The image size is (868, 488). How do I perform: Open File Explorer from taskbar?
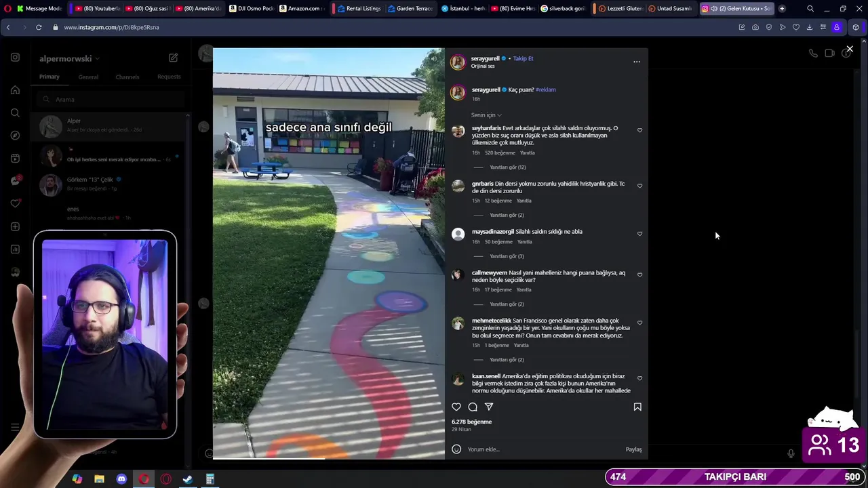pos(99,479)
